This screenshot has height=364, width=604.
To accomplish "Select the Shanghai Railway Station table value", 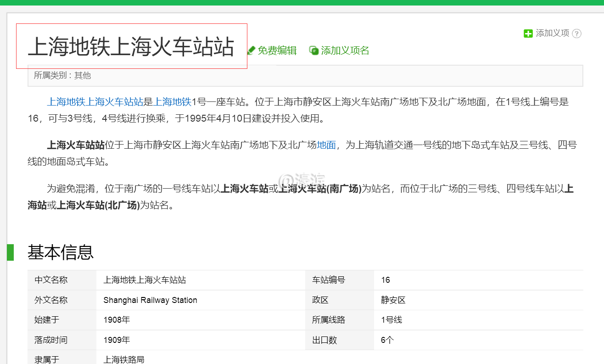I will coord(150,300).
